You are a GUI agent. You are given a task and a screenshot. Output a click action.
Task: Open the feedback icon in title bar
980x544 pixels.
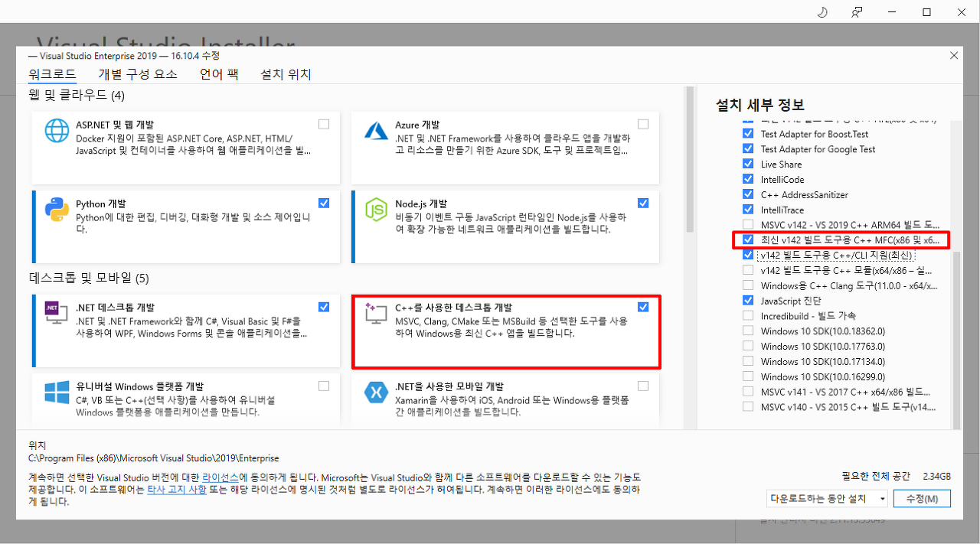857,11
